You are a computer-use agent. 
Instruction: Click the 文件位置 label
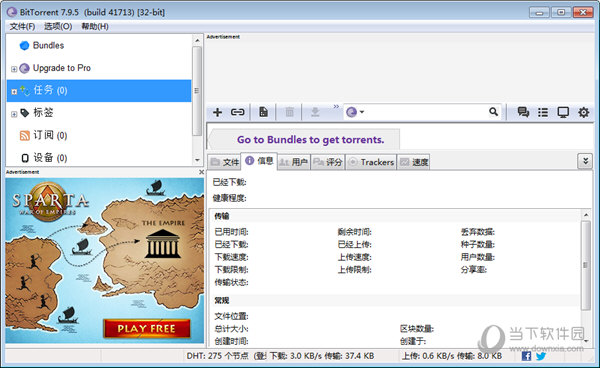pyautogui.click(x=232, y=316)
